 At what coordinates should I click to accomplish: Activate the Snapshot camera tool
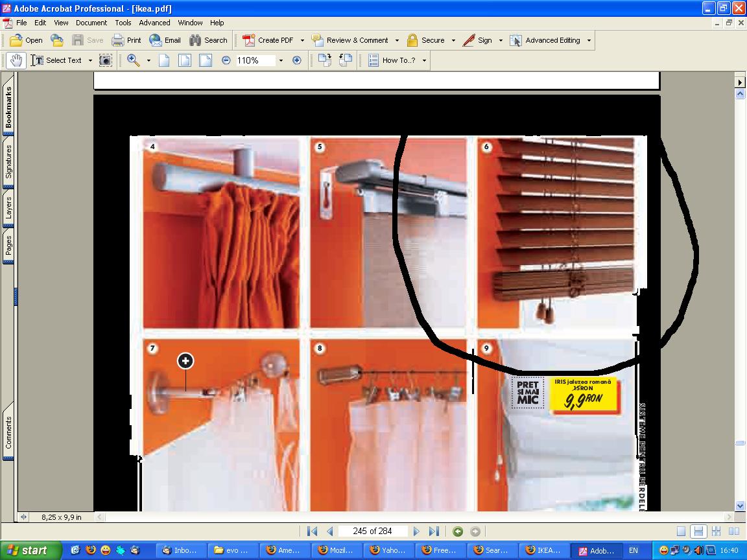click(x=105, y=60)
